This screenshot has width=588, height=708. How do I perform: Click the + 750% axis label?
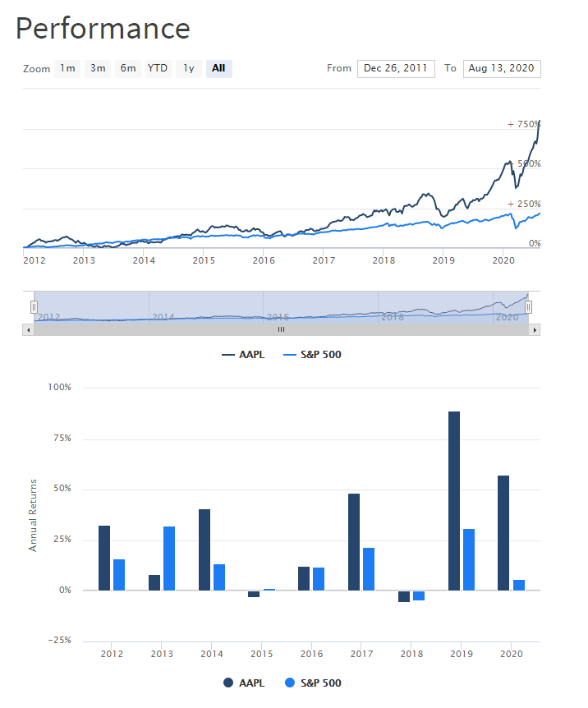pyautogui.click(x=524, y=124)
